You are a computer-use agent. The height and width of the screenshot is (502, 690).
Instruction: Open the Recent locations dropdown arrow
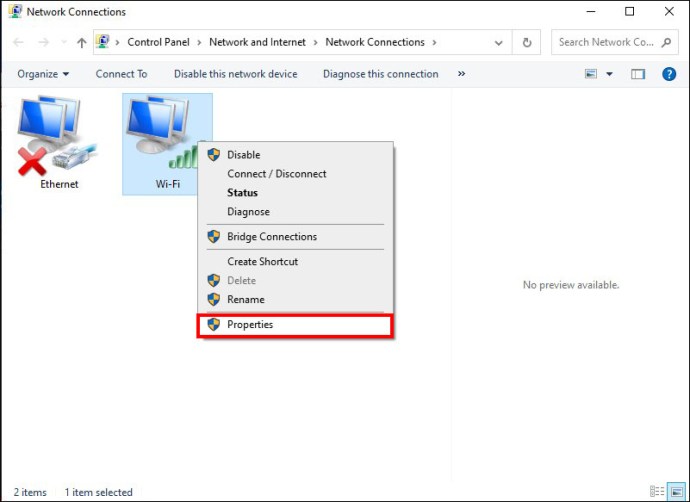(64, 42)
